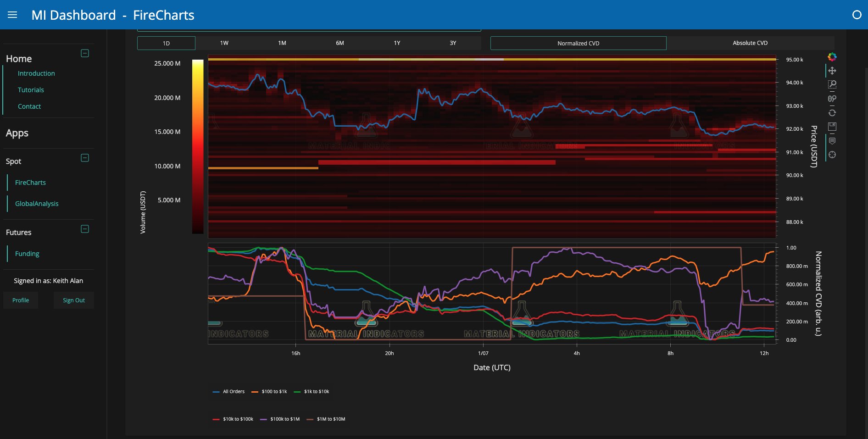Open the GlobalAnalysis page

pyautogui.click(x=37, y=203)
